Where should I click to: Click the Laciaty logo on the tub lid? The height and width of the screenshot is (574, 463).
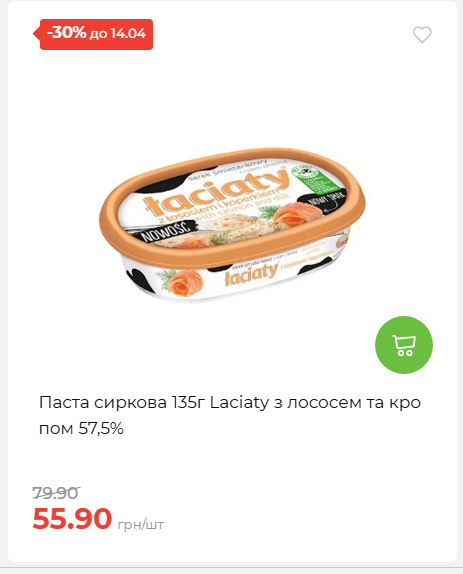216,192
